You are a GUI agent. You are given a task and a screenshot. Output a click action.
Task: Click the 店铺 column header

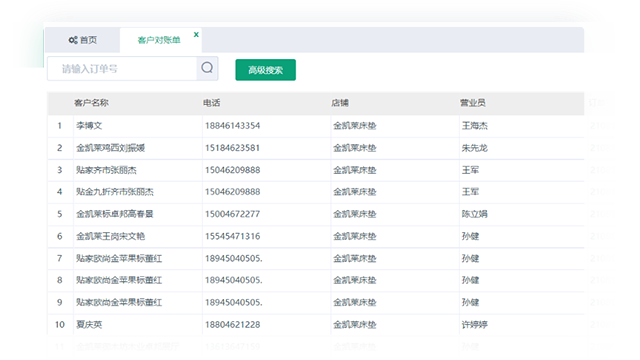pyautogui.click(x=340, y=103)
